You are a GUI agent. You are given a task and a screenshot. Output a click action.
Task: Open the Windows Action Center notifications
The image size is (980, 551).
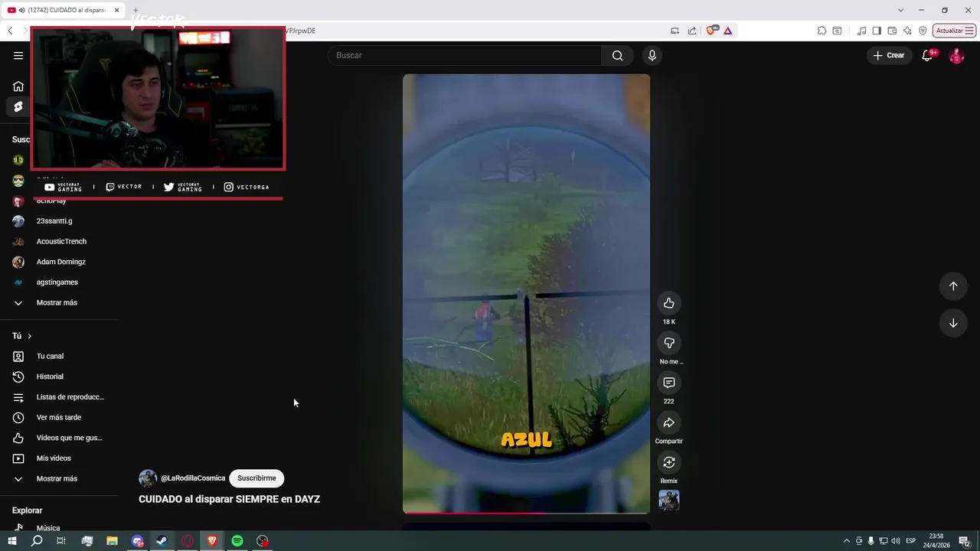click(x=964, y=541)
